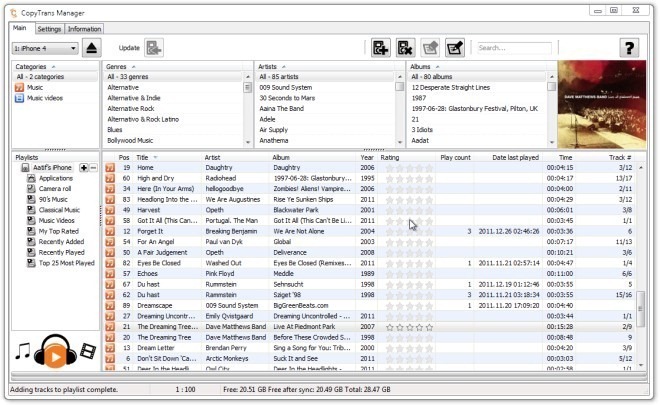This screenshot has height=405, width=660.
Task: Click the album artwork thumbnail
Action: point(601,104)
